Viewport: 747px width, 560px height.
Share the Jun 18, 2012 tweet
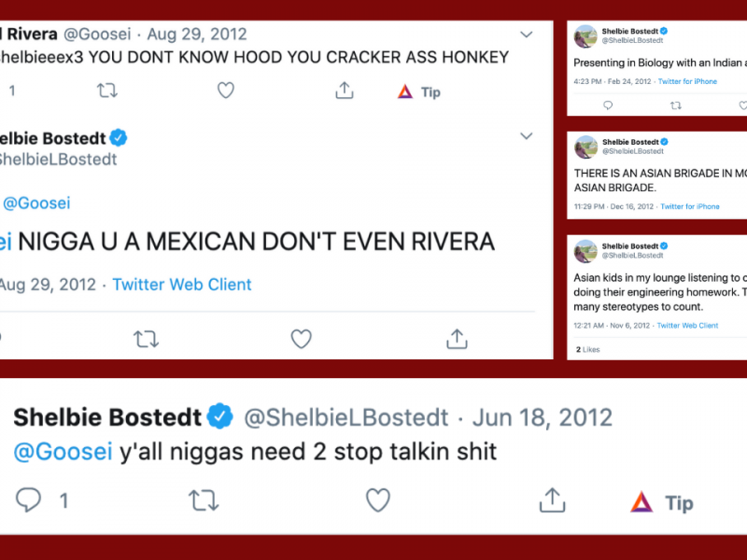[551, 500]
